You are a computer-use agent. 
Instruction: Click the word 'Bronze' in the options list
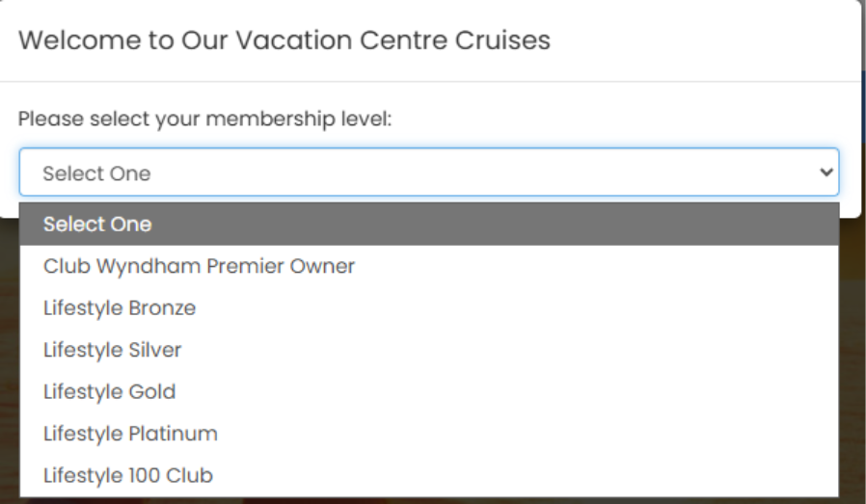(x=161, y=308)
